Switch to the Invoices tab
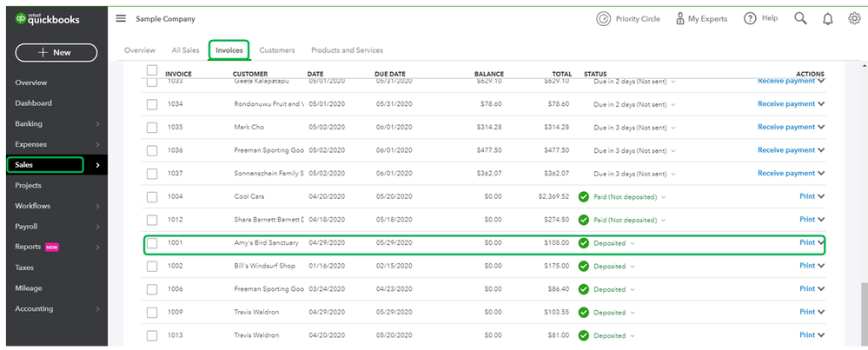The height and width of the screenshot is (350, 868). pyautogui.click(x=229, y=50)
